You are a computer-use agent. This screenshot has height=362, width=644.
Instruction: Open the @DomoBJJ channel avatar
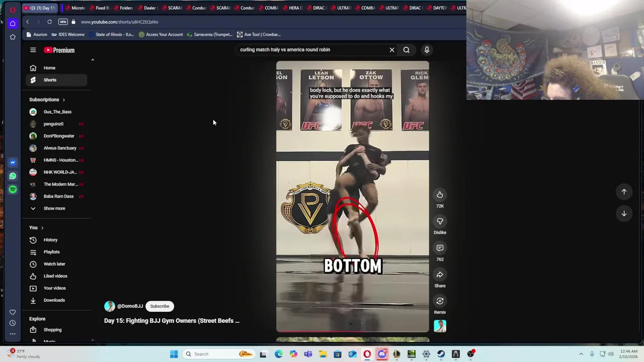pos(109,306)
